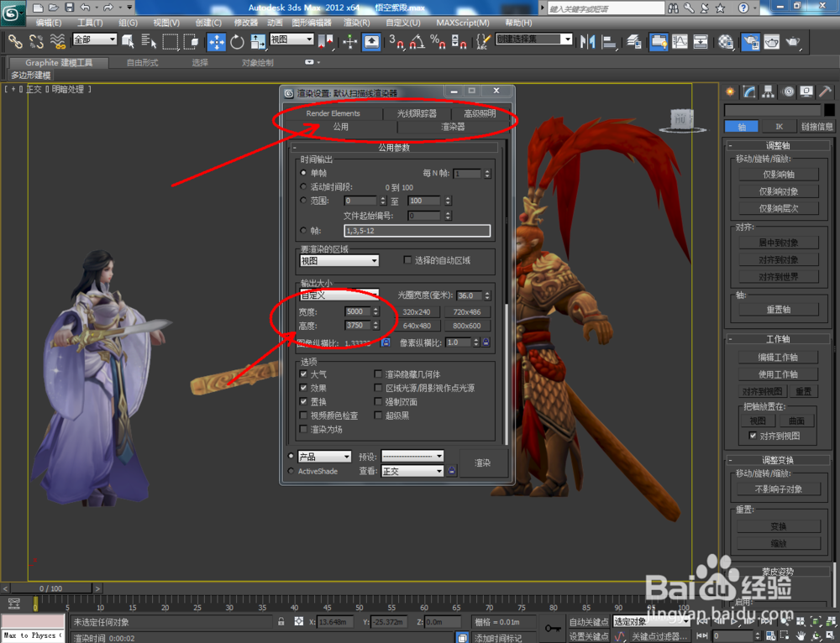This screenshot has width=840, height=643.
Task: Click the ViewCube in viewport
Action: pos(681,119)
